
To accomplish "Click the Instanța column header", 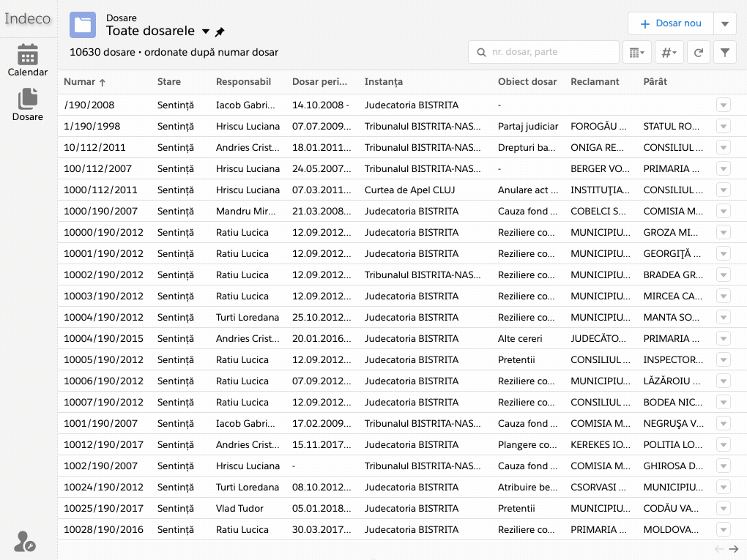I will (384, 82).
